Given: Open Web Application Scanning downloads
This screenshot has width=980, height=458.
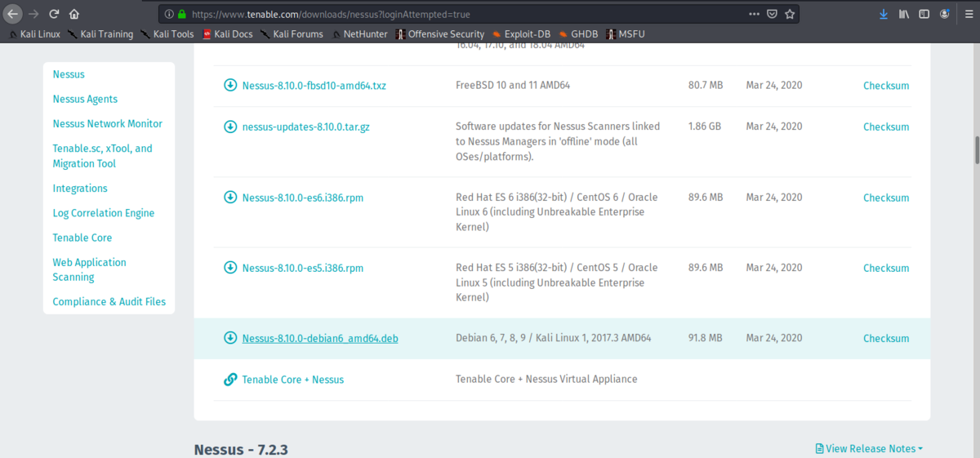Looking at the screenshot, I should click(x=89, y=269).
